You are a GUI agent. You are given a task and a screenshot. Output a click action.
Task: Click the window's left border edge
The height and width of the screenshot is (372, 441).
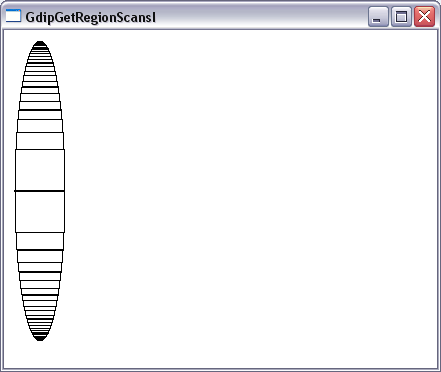[x=2, y=200]
